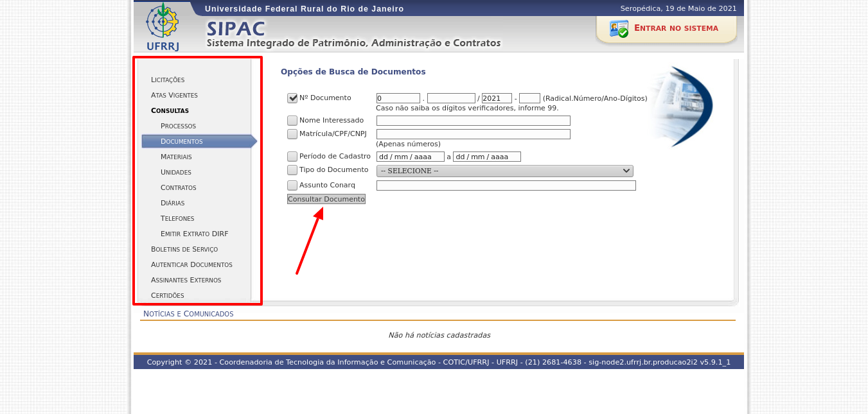Click the Período de Cadastro start date field

click(x=410, y=157)
